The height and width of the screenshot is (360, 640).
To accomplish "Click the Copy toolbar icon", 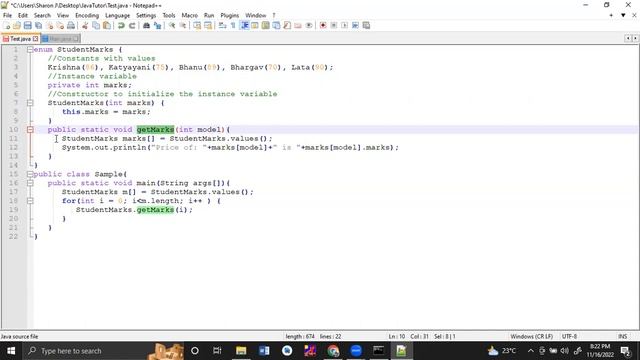I will click(x=96, y=26).
